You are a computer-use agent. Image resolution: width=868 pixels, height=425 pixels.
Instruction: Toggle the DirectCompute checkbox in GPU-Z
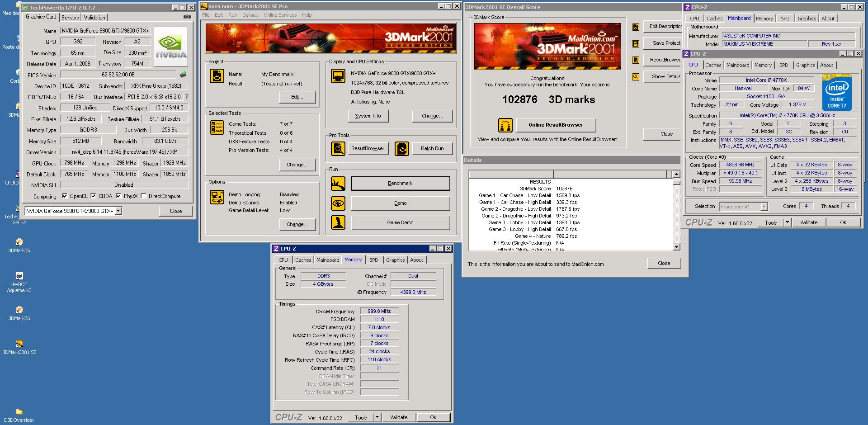[x=143, y=196]
